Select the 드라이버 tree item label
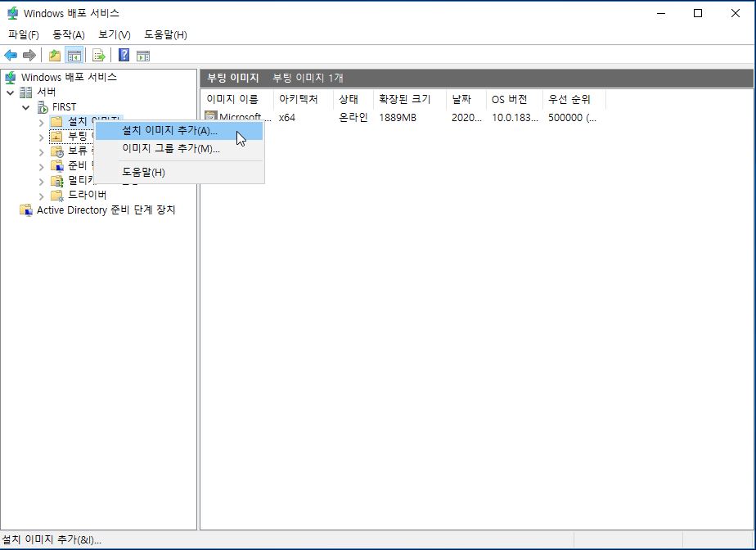 click(88, 195)
